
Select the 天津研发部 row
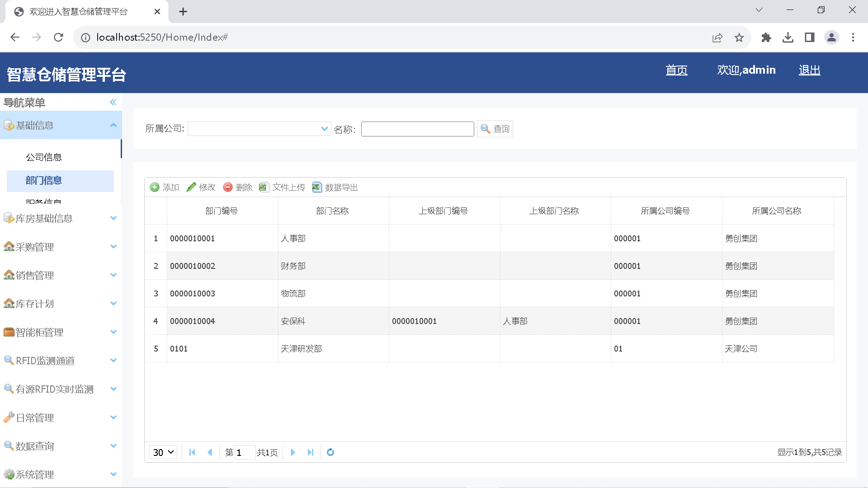point(489,348)
